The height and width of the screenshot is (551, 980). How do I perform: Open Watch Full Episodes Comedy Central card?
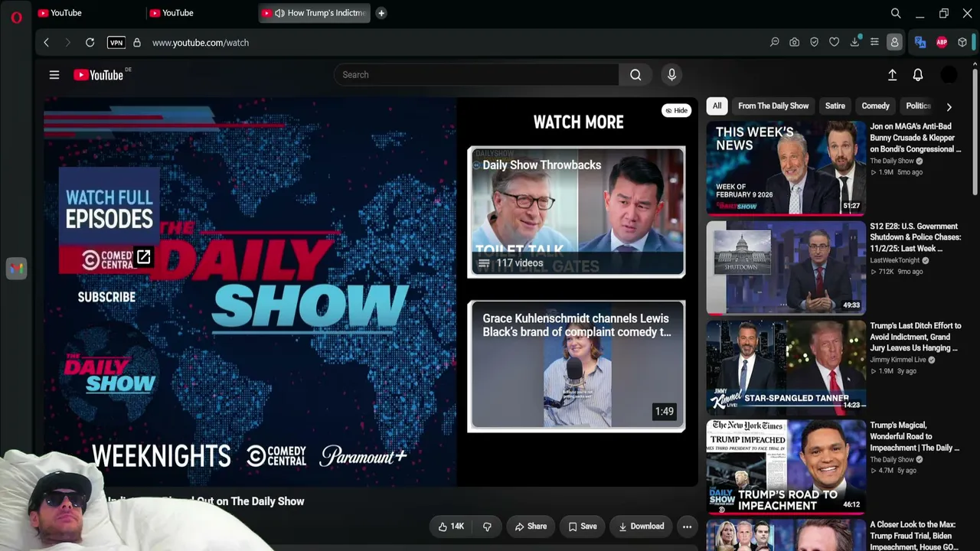[109, 220]
